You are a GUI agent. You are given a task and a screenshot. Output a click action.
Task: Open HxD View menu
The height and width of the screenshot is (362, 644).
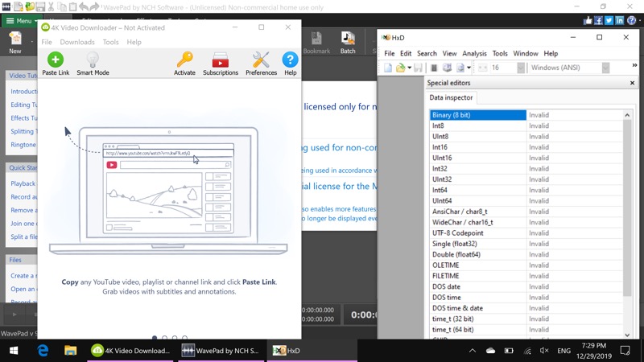(449, 53)
